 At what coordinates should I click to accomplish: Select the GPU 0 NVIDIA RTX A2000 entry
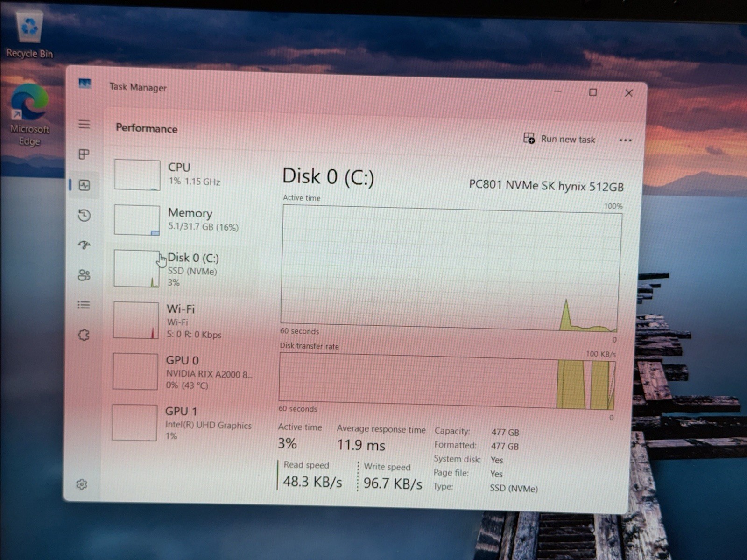coord(183,372)
